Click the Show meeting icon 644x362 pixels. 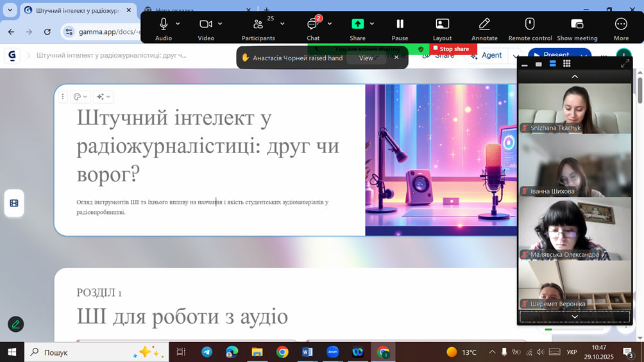click(x=577, y=24)
